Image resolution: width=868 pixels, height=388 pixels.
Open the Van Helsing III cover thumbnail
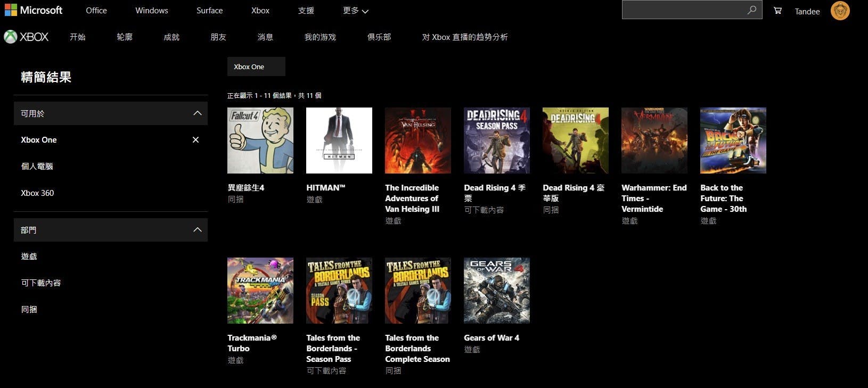pos(418,141)
